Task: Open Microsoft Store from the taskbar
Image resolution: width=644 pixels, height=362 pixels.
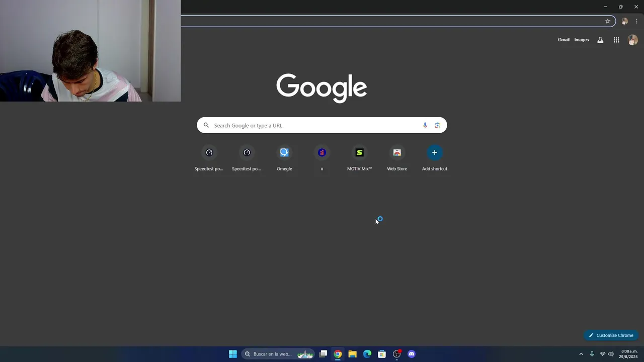Action: pos(382,354)
